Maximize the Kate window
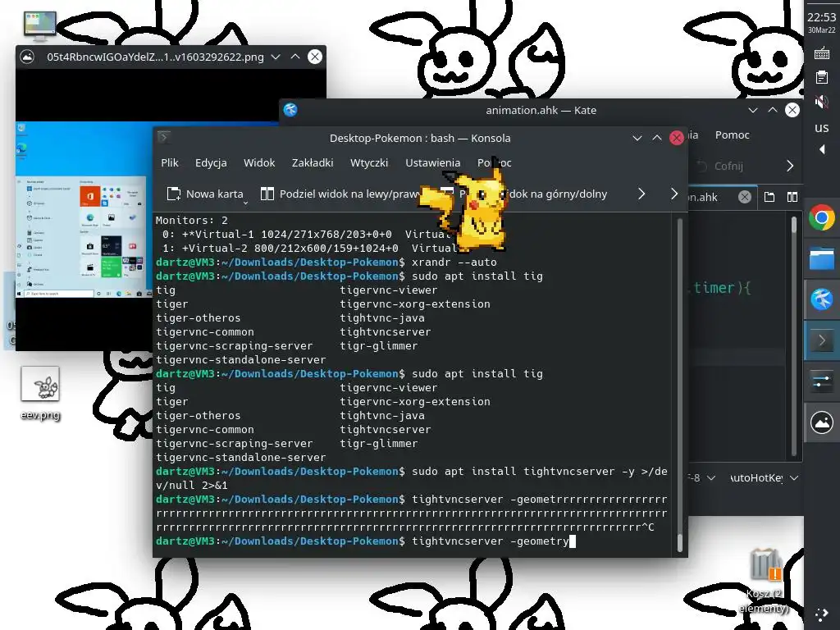Image resolution: width=840 pixels, height=630 pixels. (x=773, y=110)
